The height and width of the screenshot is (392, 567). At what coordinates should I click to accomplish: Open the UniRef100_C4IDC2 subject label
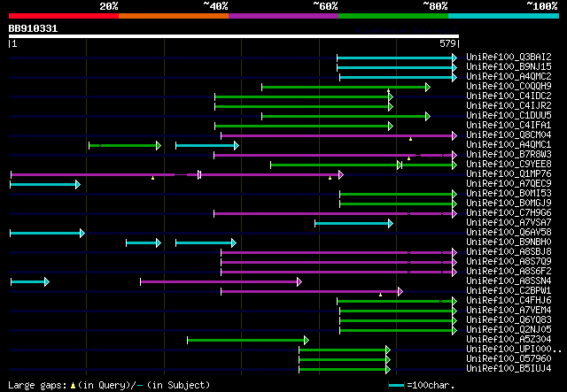(x=509, y=96)
